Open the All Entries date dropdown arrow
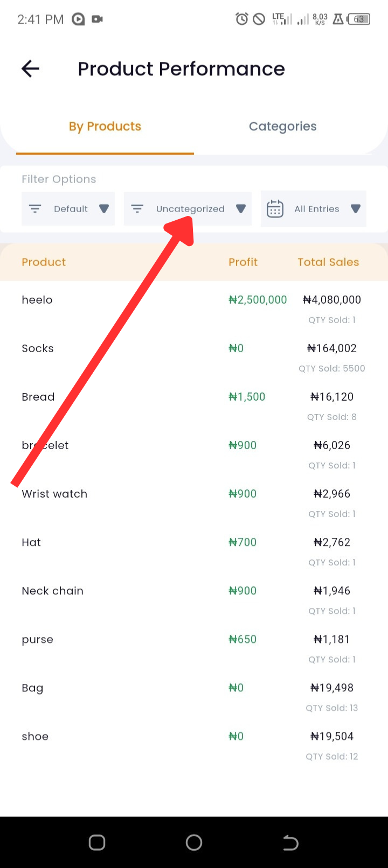The width and height of the screenshot is (388, 868). pyautogui.click(x=356, y=209)
